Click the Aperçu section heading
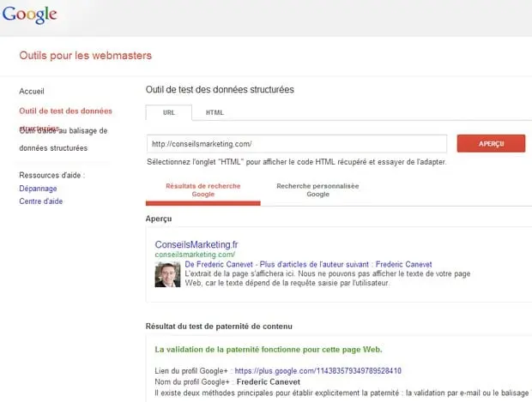 (159, 219)
